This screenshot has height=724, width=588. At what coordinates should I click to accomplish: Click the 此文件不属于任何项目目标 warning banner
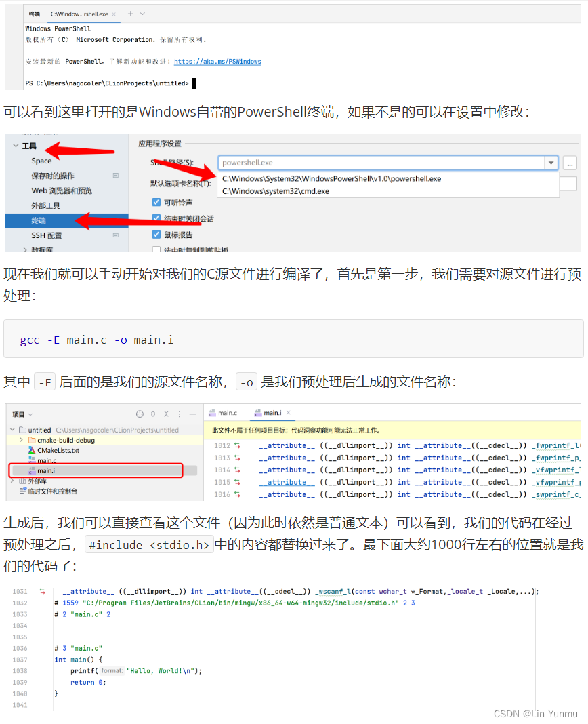(392, 430)
